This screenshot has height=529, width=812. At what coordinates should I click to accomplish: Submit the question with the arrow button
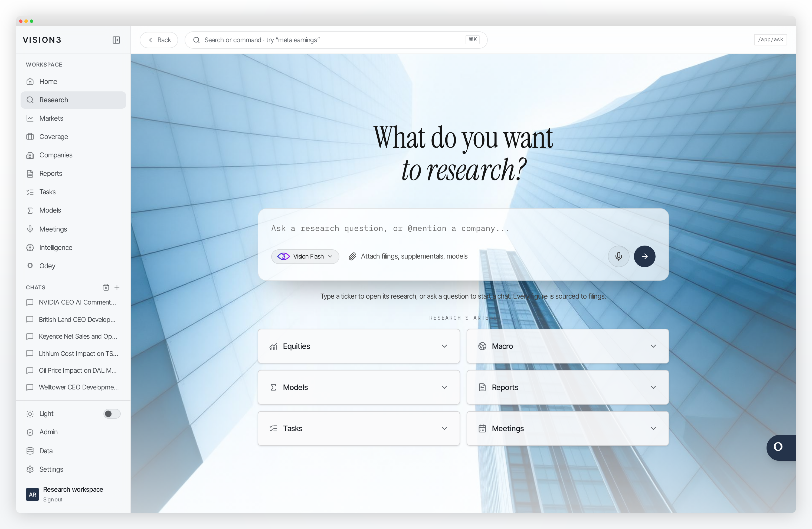[x=644, y=256]
